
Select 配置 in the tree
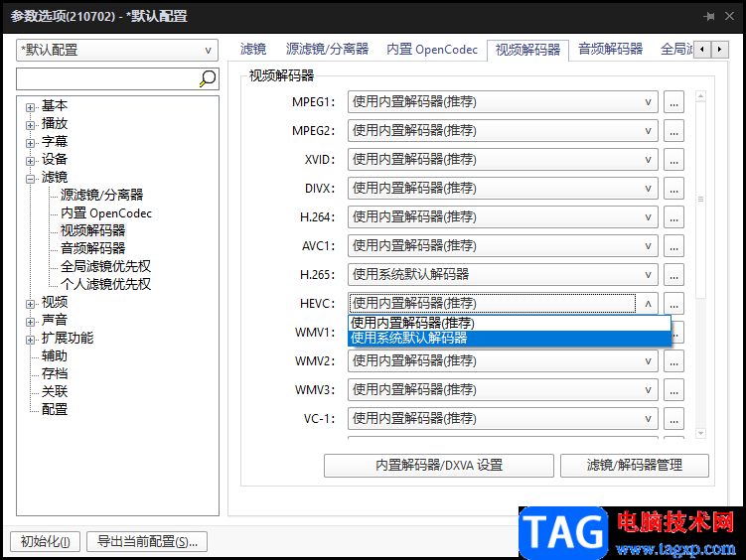coord(55,409)
